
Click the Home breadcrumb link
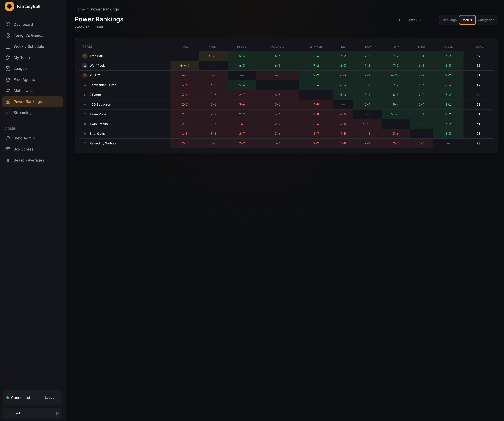click(80, 9)
